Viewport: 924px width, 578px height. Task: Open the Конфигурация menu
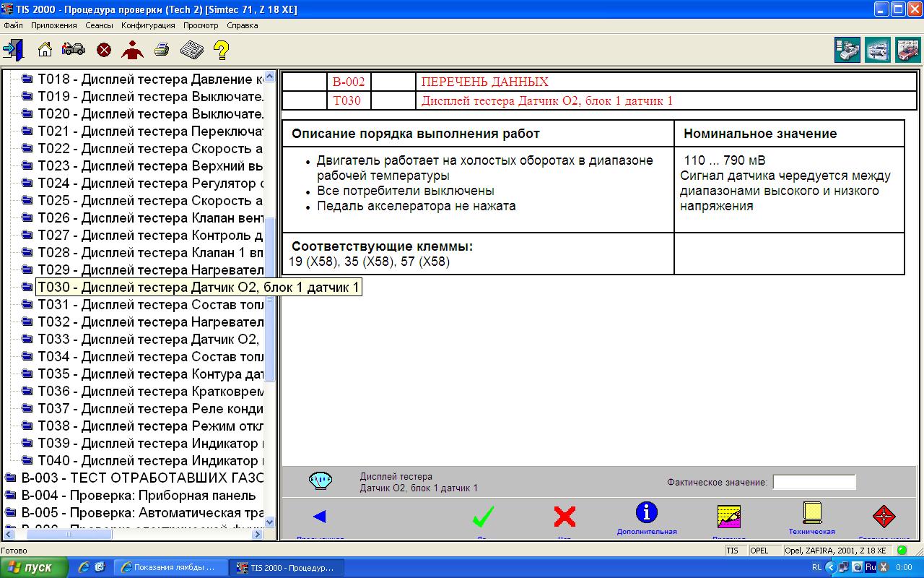click(x=149, y=25)
